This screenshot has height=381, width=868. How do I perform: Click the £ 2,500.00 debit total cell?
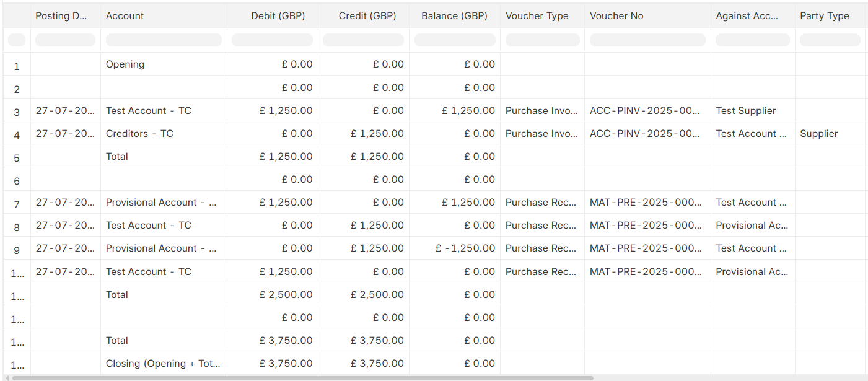[286, 295]
